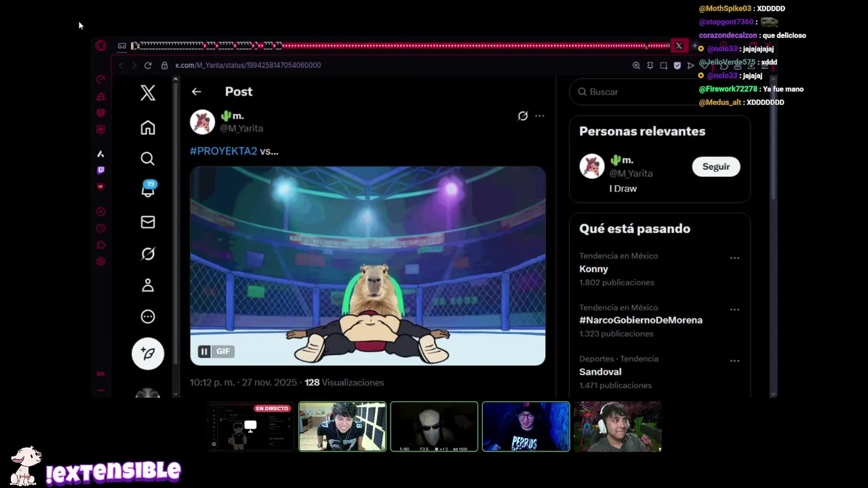Viewport: 868px width, 488px height.
Task: Click the site lock icon in address bar
Action: tap(164, 65)
